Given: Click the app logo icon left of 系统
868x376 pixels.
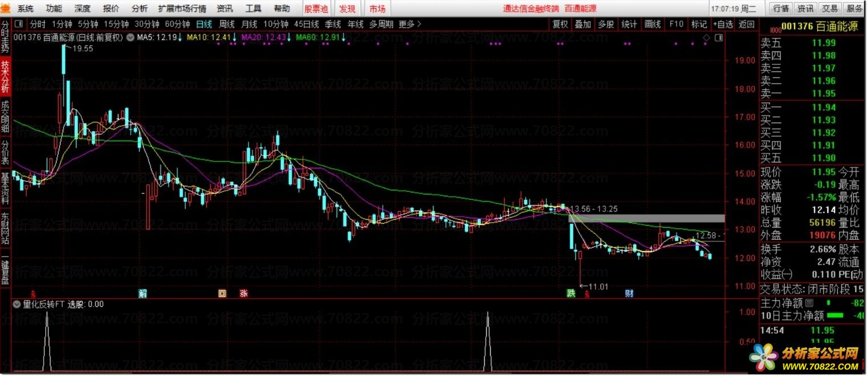Looking at the screenshot, I should (6, 9).
